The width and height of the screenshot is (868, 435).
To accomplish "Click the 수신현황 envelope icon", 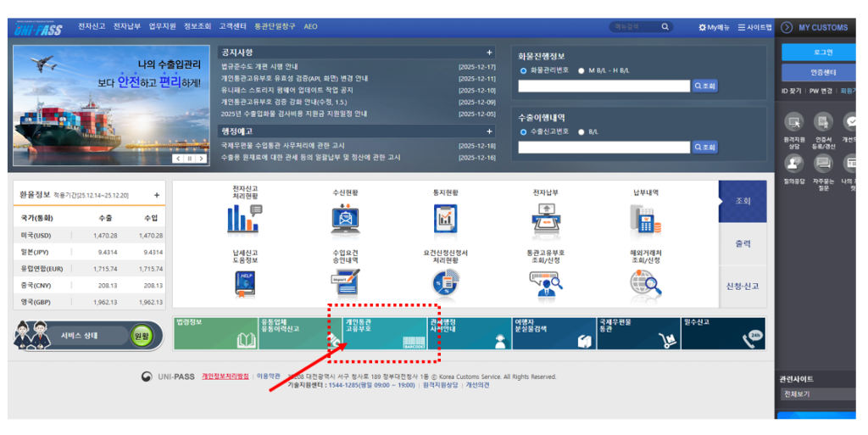I will 345,219.
